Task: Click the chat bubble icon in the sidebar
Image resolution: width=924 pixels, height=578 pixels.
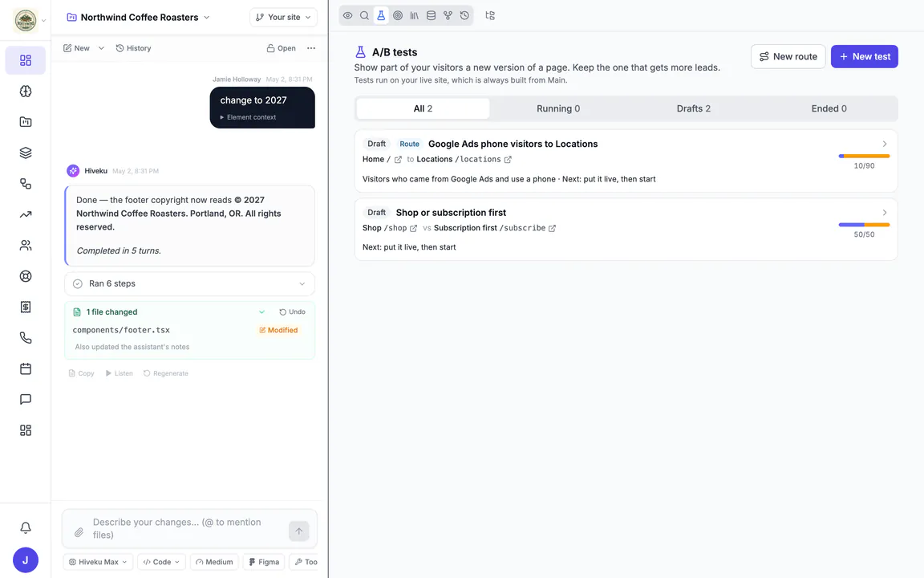Action: click(x=26, y=399)
